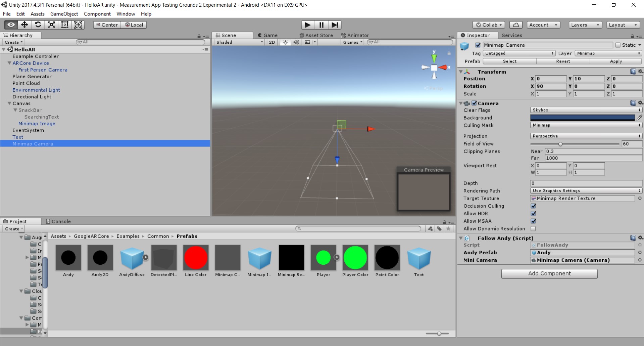Image resolution: width=644 pixels, height=346 pixels.
Task: Open the Component menu
Action: pyautogui.click(x=97, y=14)
